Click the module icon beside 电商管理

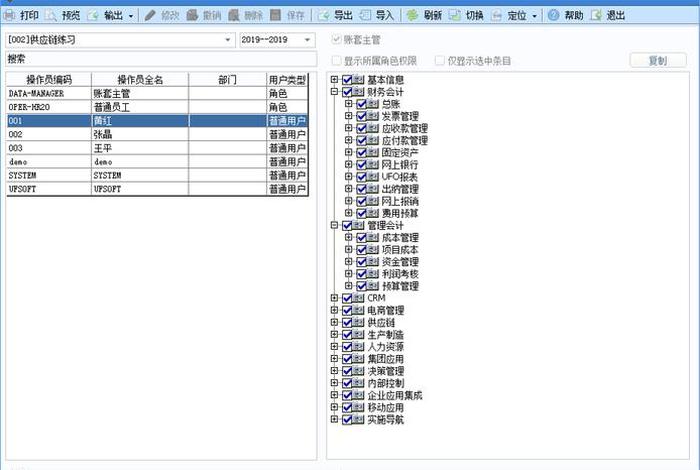pyautogui.click(x=358, y=310)
